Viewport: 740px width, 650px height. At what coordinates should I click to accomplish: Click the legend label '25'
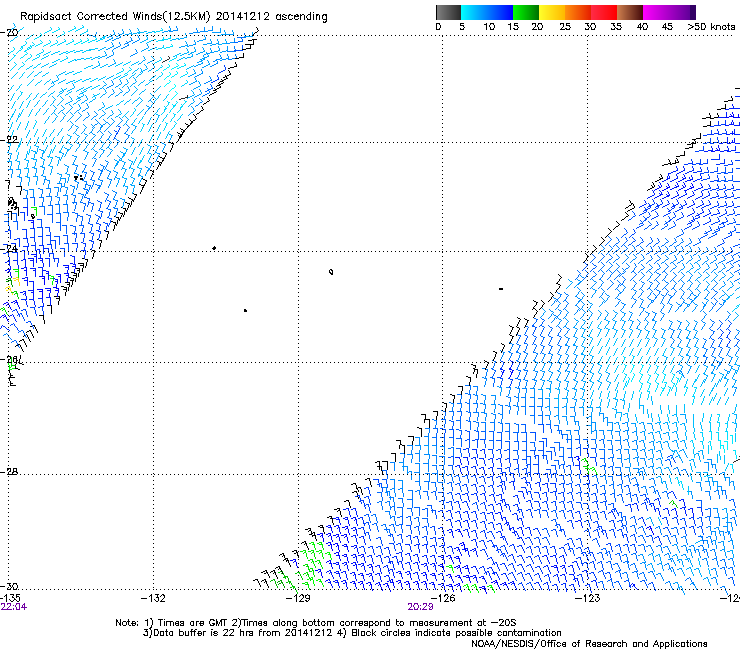pyautogui.click(x=565, y=26)
